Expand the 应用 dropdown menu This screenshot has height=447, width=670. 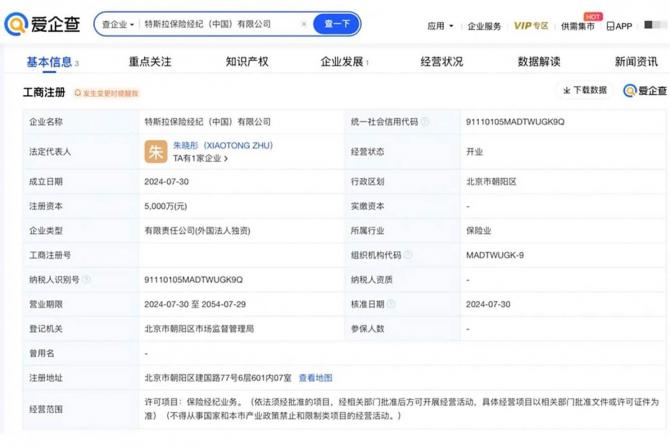[x=440, y=26]
